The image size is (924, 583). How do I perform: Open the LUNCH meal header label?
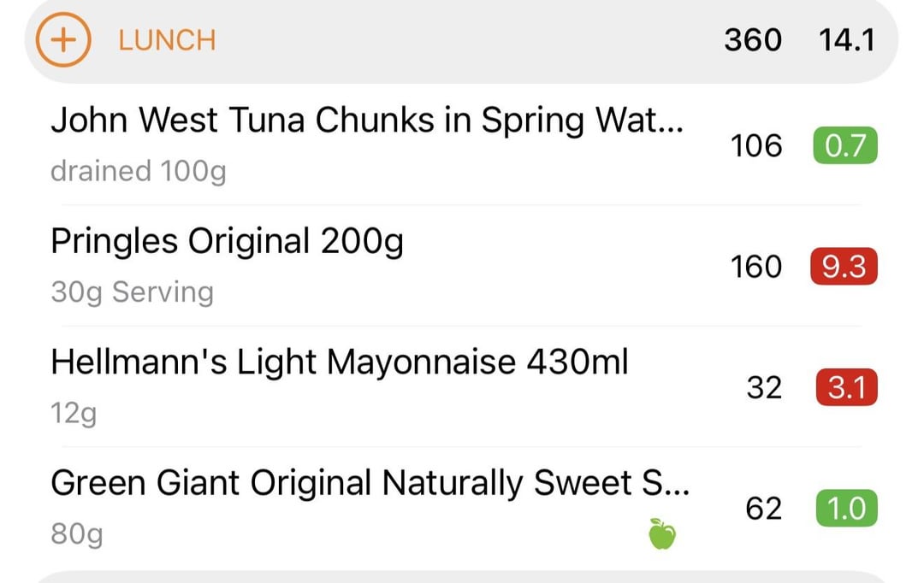pyautogui.click(x=167, y=40)
